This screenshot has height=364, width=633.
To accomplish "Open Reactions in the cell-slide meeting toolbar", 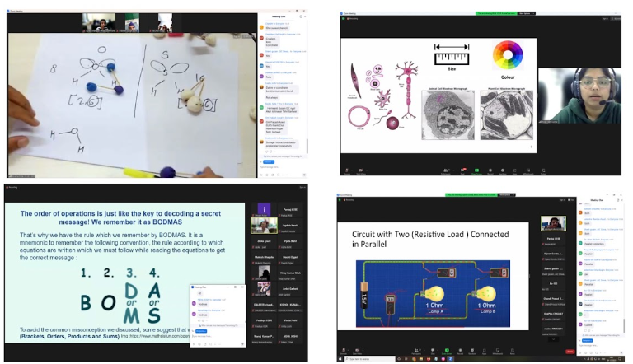I will pyautogui.click(x=502, y=170).
